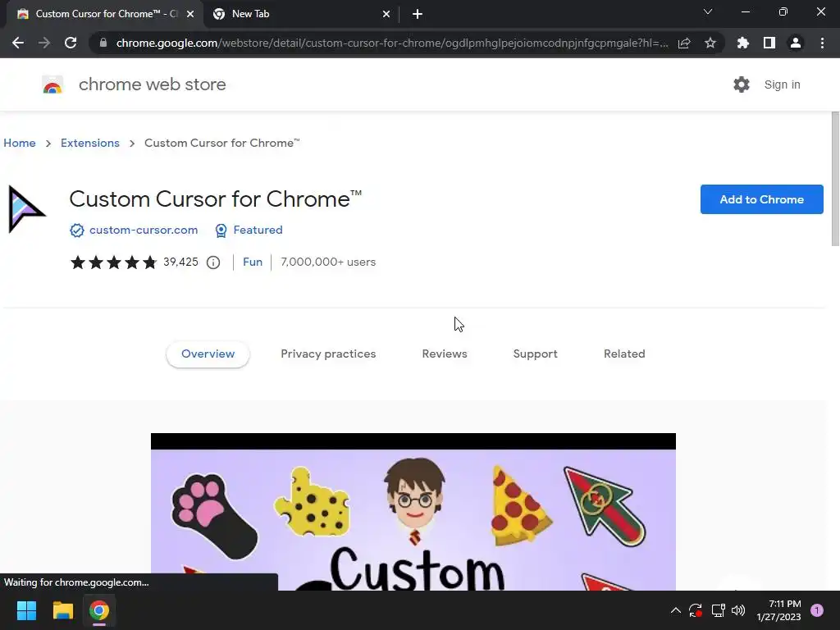840x630 pixels.
Task: Click the 39,425 ratings count
Action: pyautogui.click(x=180, y=262)
